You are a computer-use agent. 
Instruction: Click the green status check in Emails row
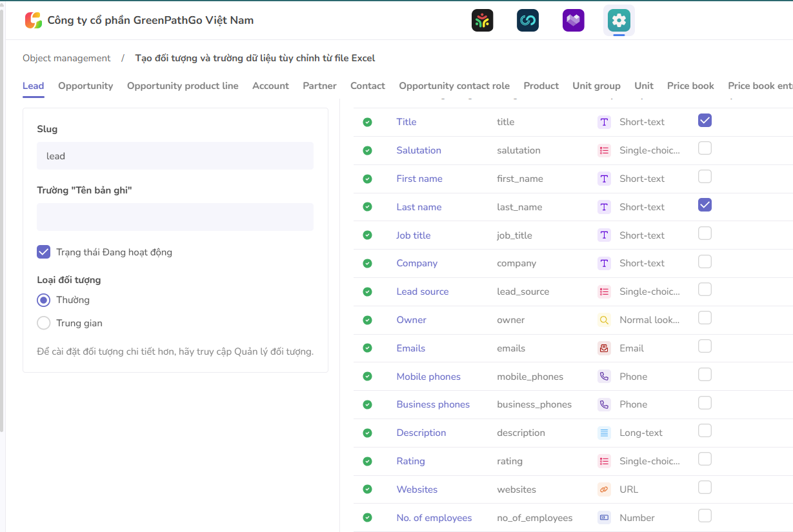[367, 348]
